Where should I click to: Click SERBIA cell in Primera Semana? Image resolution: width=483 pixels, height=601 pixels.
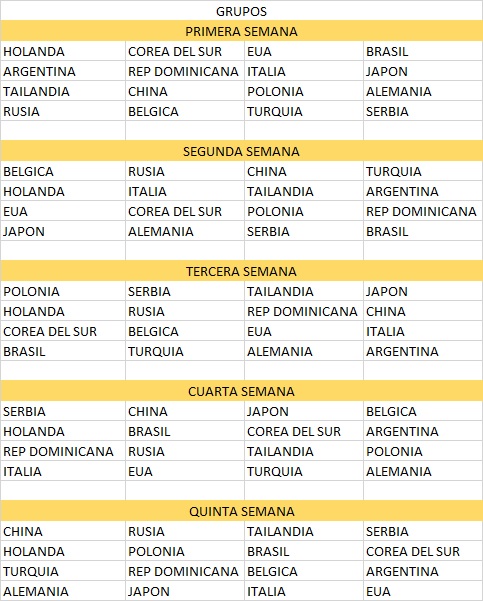423,111
